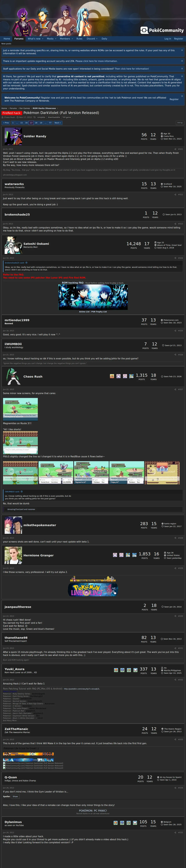186x868 pixels.
Task: Show the hidden spoiler in Q-Quan's post
Action: [x=15, y=797]
